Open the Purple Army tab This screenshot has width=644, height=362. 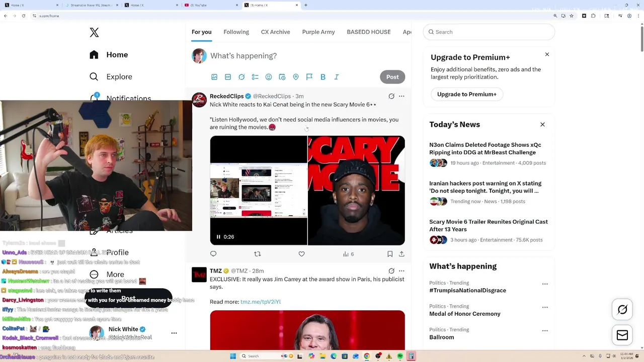318,32
